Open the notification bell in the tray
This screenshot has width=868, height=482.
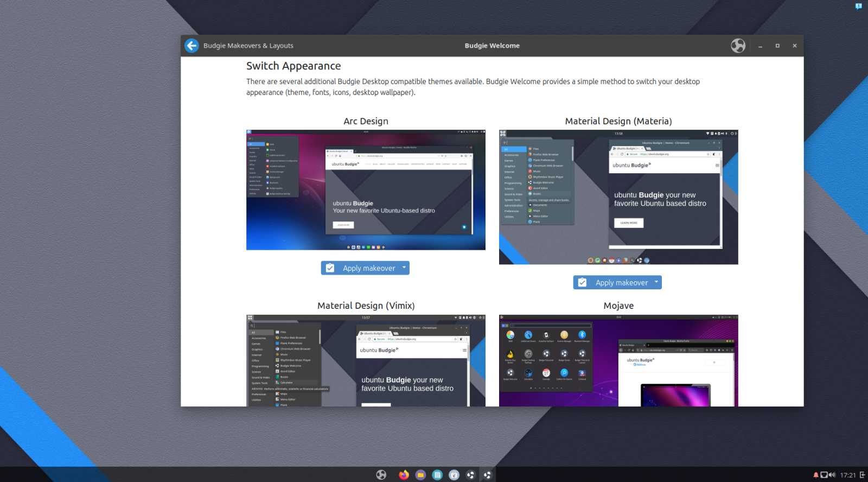(815, 475)
